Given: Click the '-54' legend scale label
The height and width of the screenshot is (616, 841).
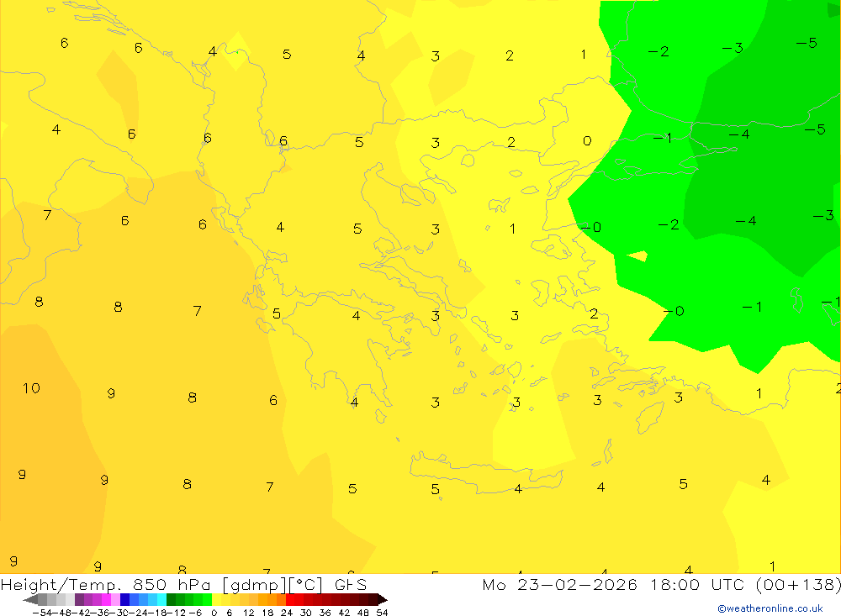Looking at the screenshot, I should pyautogui.click(x=42, y=613).
